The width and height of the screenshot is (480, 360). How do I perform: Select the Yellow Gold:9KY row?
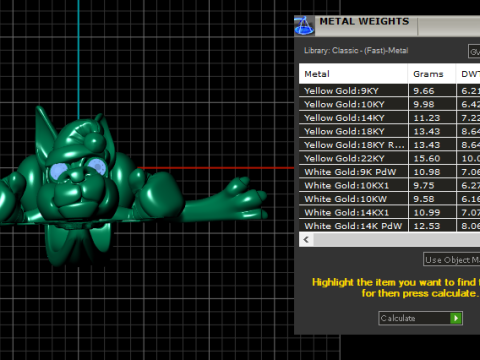(x=389, y=91)
